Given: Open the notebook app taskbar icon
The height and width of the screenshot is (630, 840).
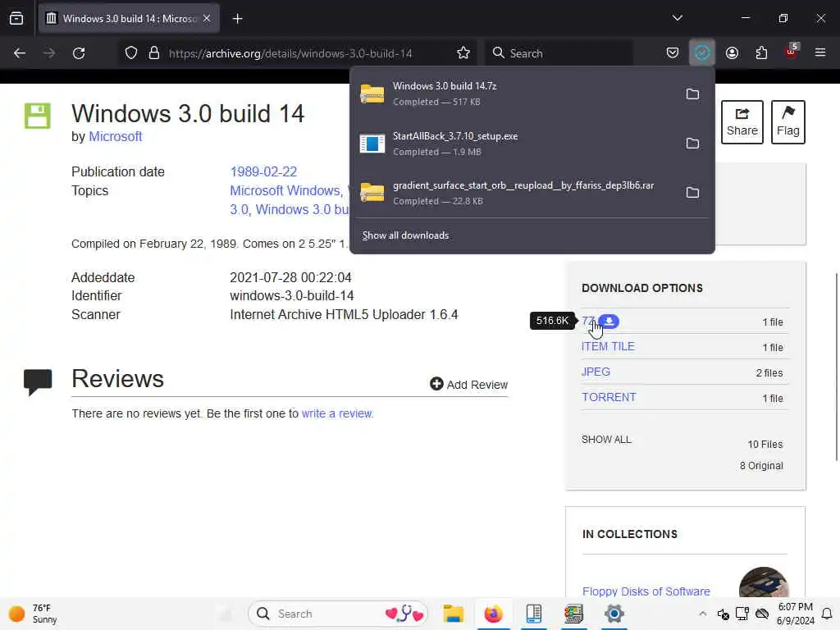Looking at the screenshot, I should click(533, 614).
